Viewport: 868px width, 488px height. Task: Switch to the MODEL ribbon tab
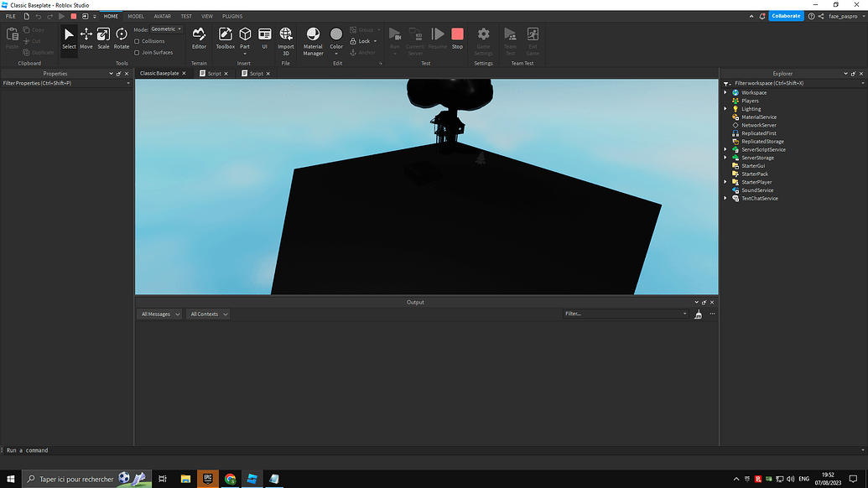click(x=135, y=15)
